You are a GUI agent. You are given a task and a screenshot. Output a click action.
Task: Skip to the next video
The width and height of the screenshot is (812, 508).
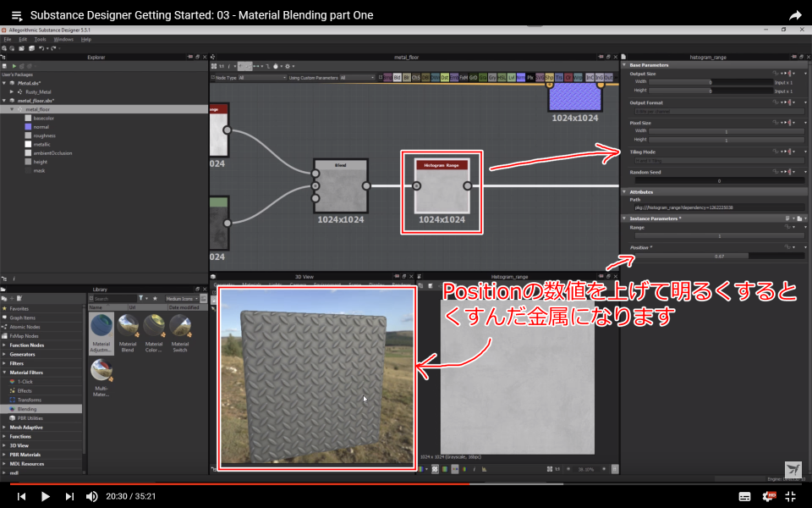[x=69, y=496]
